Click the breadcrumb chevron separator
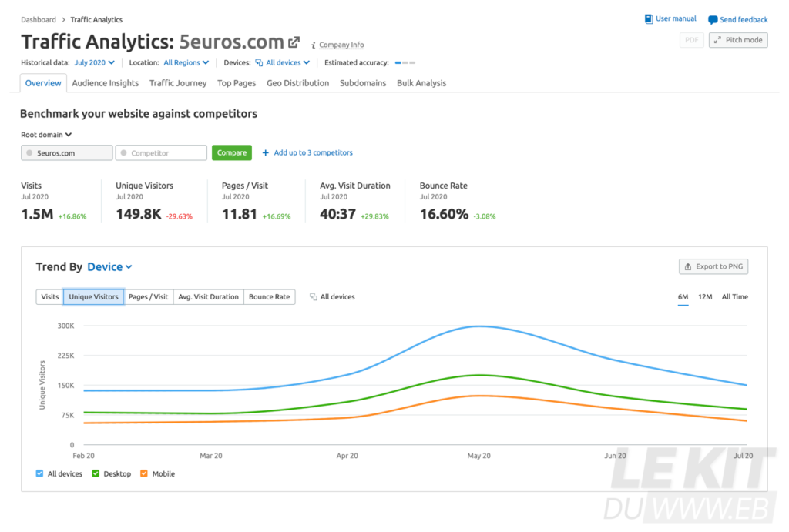This screenshot has width=789, height=532. [63, 19]
